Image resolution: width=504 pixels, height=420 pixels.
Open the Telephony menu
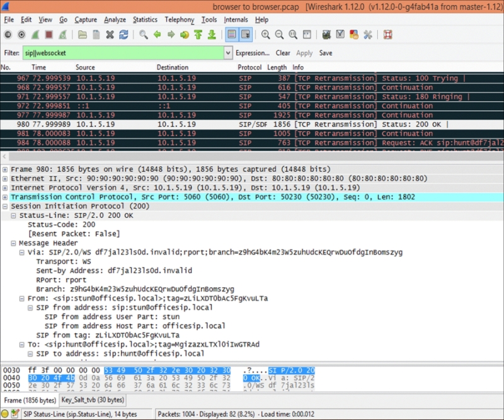coord(180,20)
